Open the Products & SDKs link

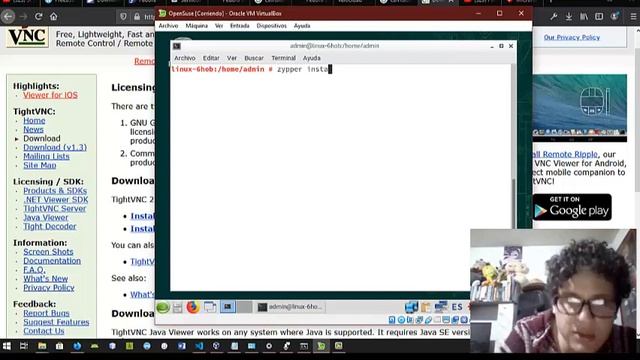55,191
